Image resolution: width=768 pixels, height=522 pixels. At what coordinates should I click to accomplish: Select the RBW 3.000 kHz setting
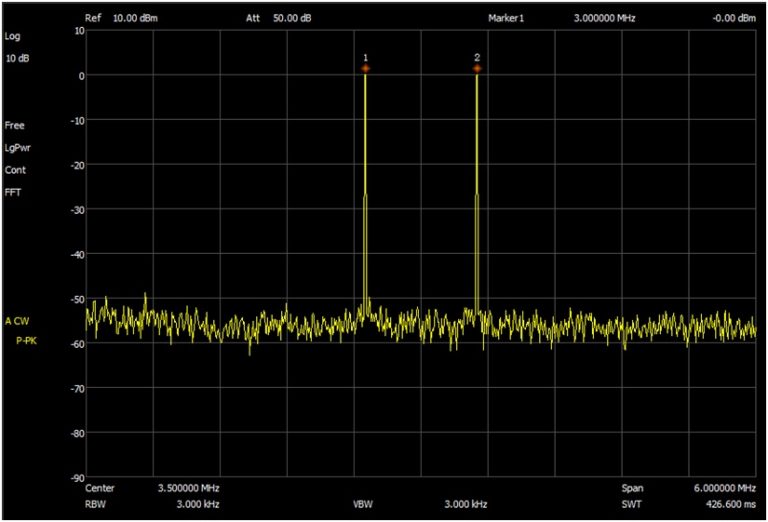[x=189, y=504]
